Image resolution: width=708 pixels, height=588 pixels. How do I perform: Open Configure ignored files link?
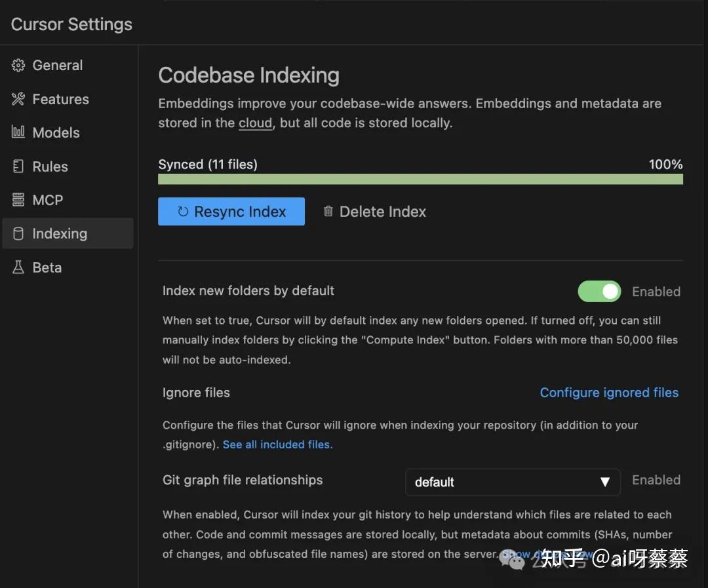click(609, 393)
